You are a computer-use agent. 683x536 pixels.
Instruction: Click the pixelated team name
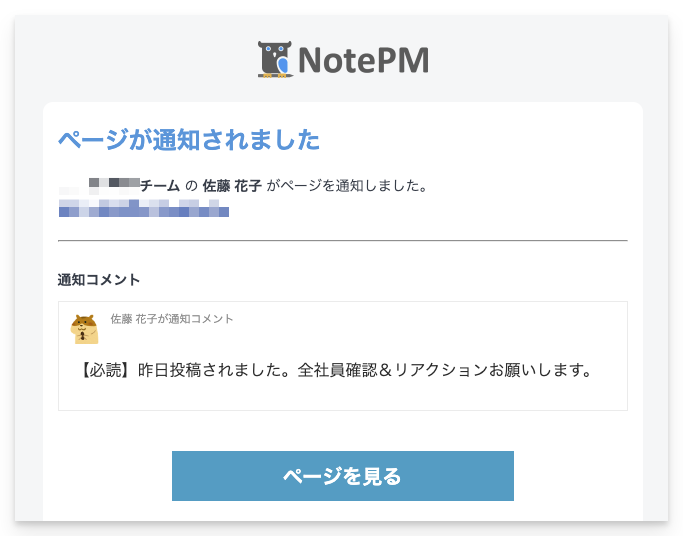click(99, 186)
